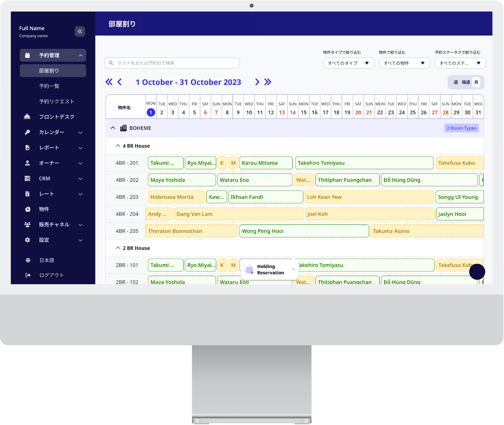
Task: Jump forward with double right arrows
Action: tap(268, 82)
